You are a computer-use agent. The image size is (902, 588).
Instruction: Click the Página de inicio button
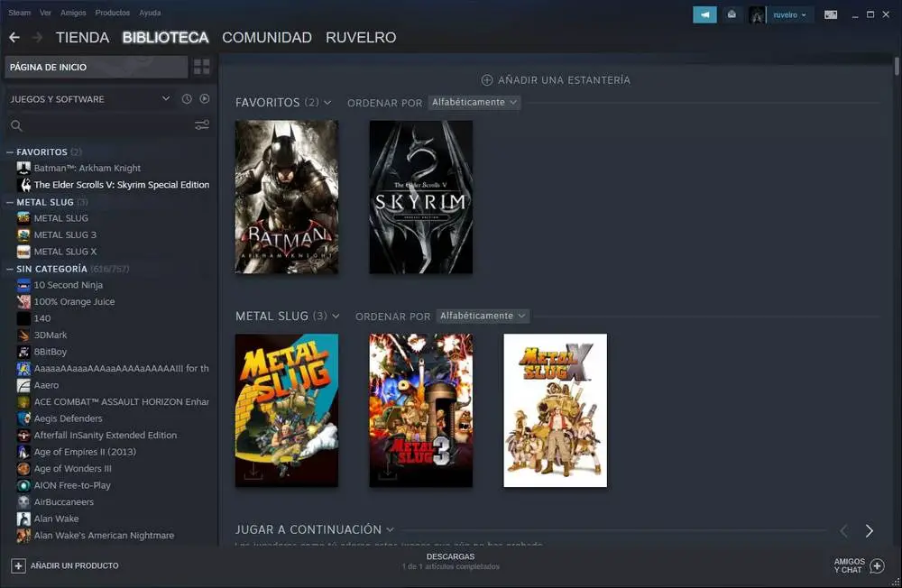[x=97, y=67]
